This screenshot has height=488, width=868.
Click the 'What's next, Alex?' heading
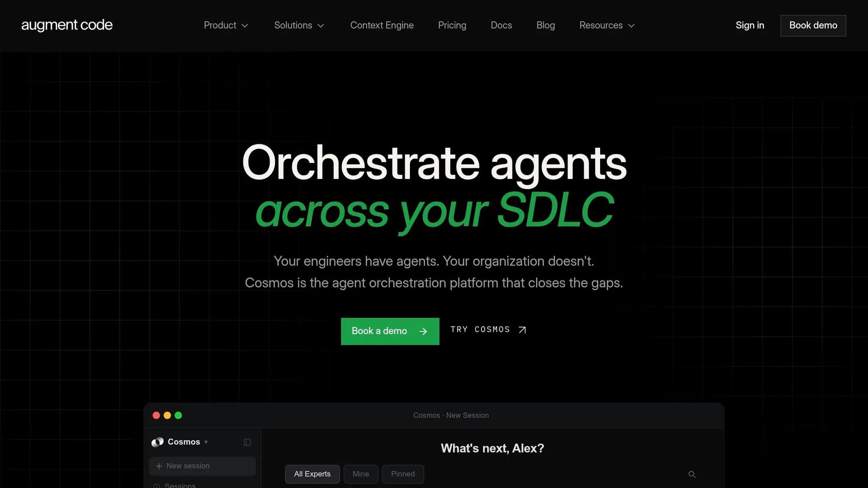coord(492,448)
